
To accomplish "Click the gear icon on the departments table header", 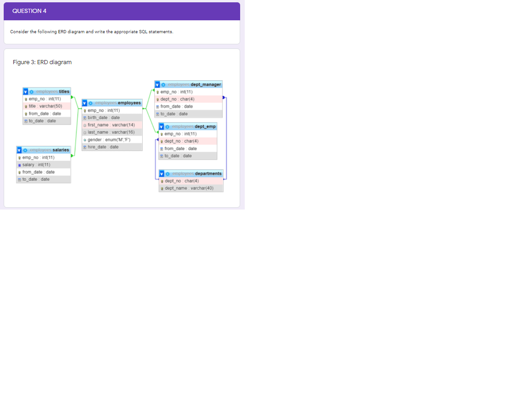I will tap(167, 174).
